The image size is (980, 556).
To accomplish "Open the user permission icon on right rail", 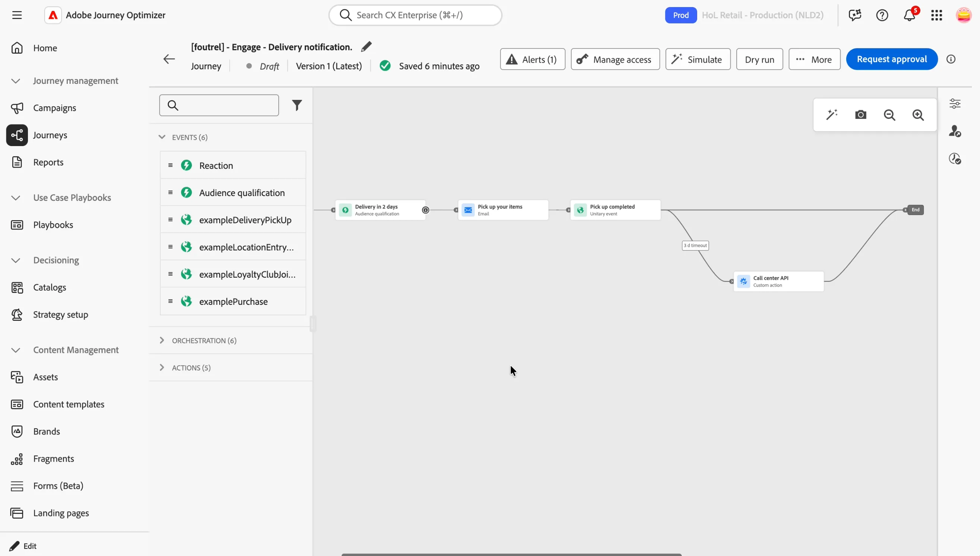I will 955,132.
